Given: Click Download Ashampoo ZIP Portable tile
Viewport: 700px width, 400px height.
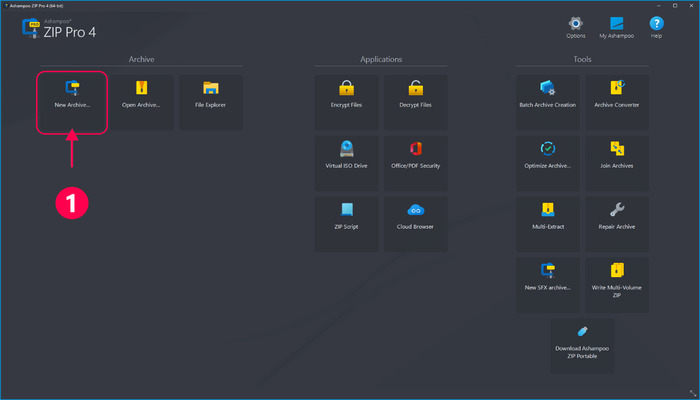Looking at the screenshot, I should (x=582, y=346).
